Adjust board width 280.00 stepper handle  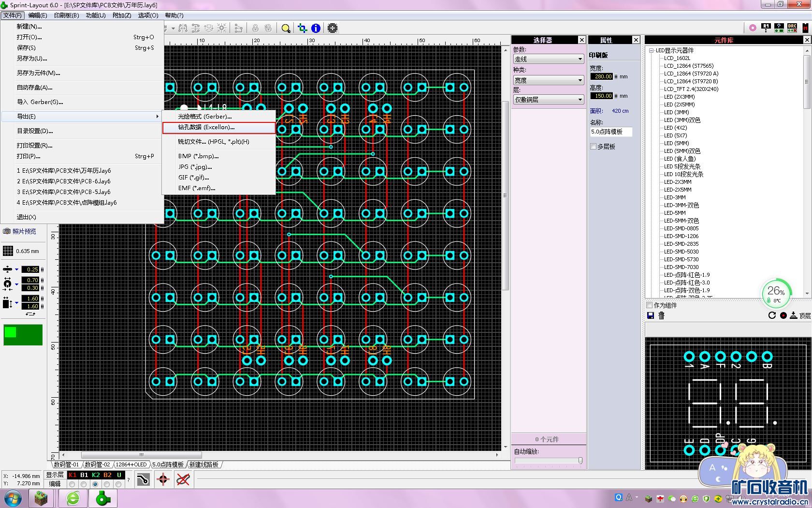click(616, 76)
